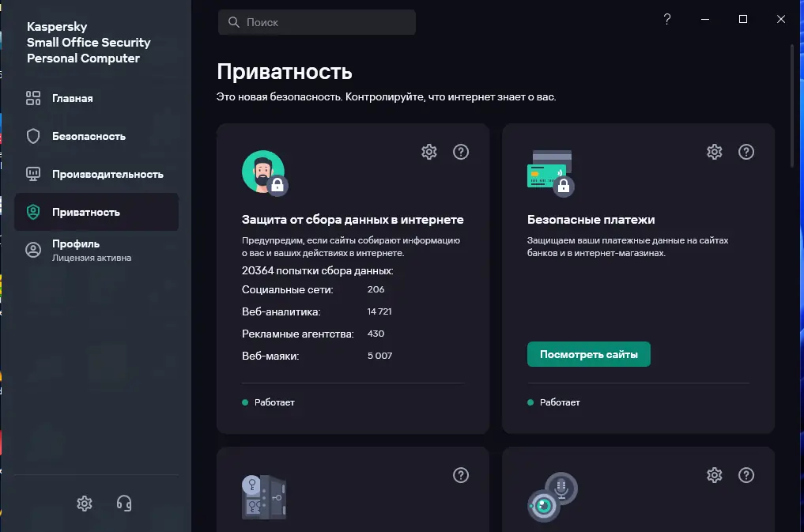Select the Приватность sidebar item
The height and width of the screenshot is (532, 804).
coord(96,212)
